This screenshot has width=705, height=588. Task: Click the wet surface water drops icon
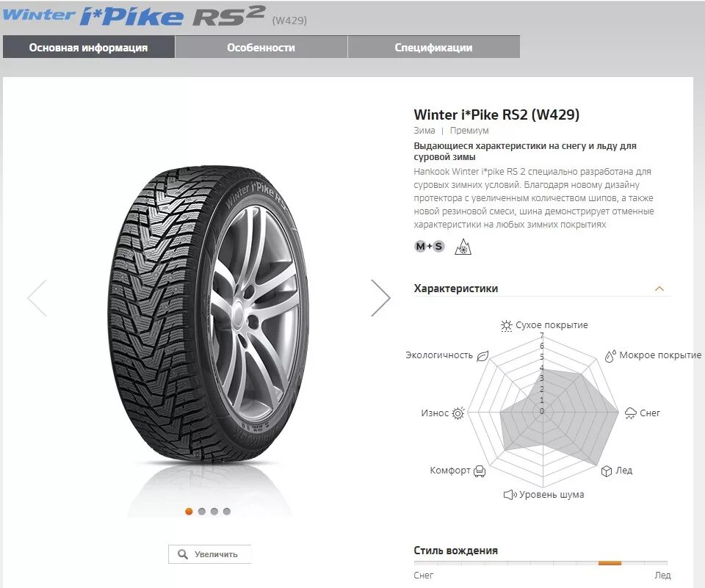pyautogui.click(x=610, y=356)
